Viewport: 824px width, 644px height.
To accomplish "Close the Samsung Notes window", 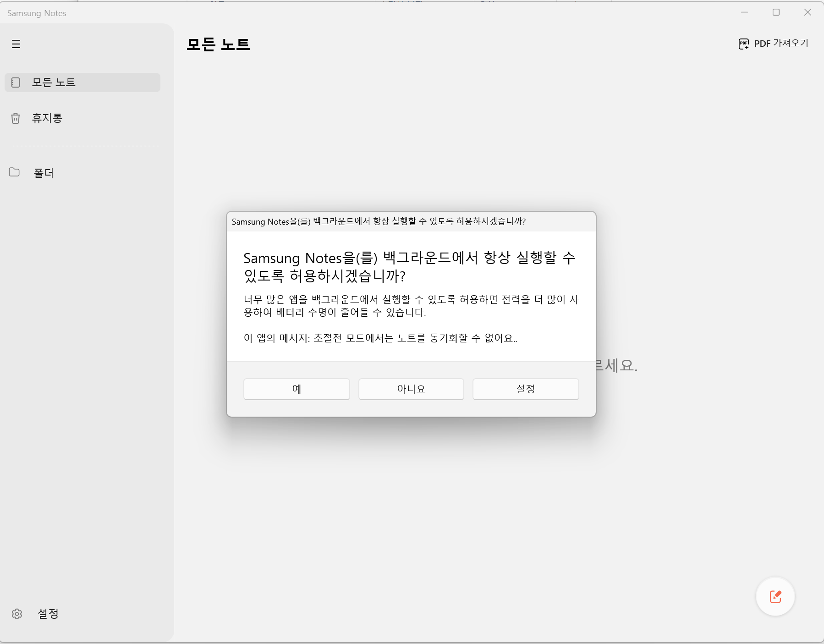I will click(x=808, y=12).
